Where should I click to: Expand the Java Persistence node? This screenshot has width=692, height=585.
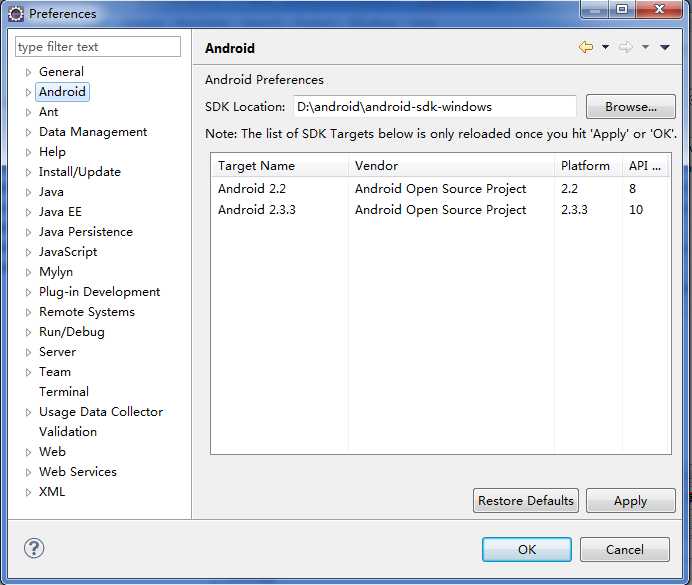(28, 232)
